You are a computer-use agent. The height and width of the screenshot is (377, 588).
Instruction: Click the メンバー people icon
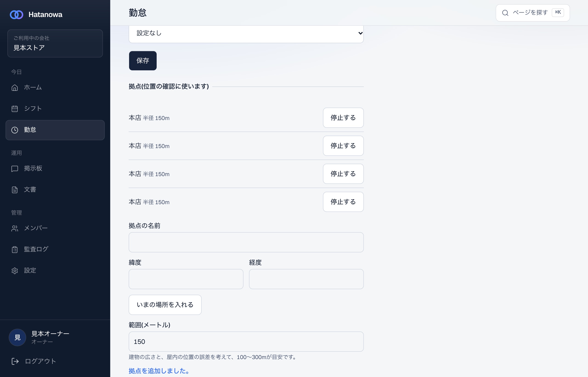tap(15, 228)
